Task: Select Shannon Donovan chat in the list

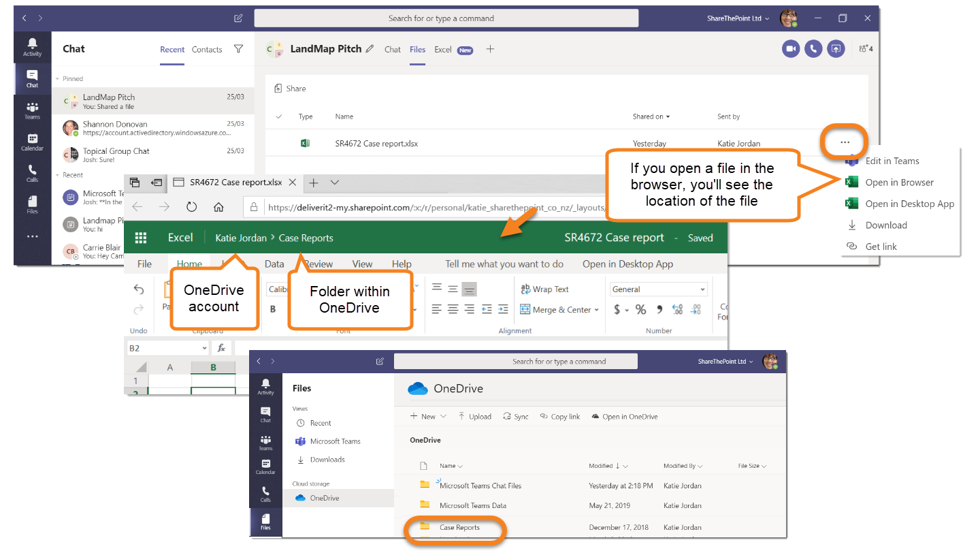Action: click(x=153, y=128)
